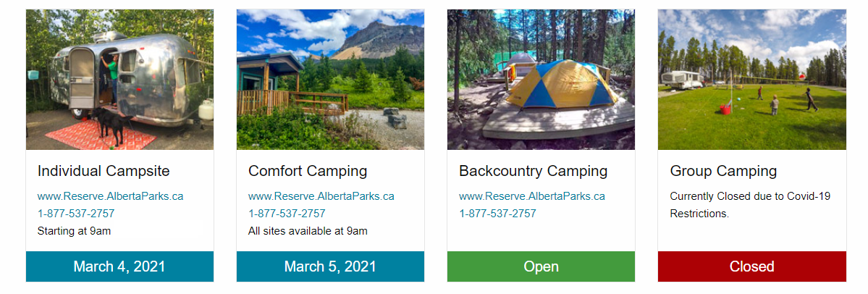Click the Comfort Camping heading
The height and width of the screenshot is (294, 868).
pyautogui.click(x=308, y=171)
